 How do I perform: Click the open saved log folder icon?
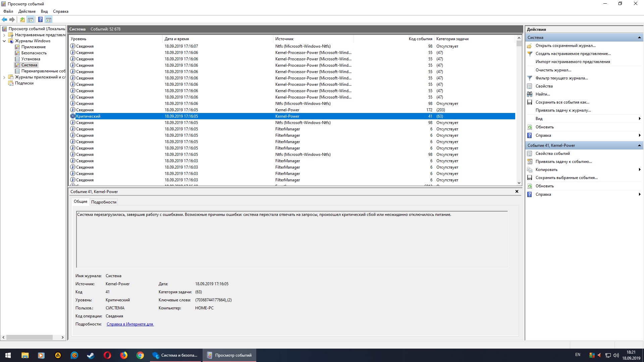(530, 46)
